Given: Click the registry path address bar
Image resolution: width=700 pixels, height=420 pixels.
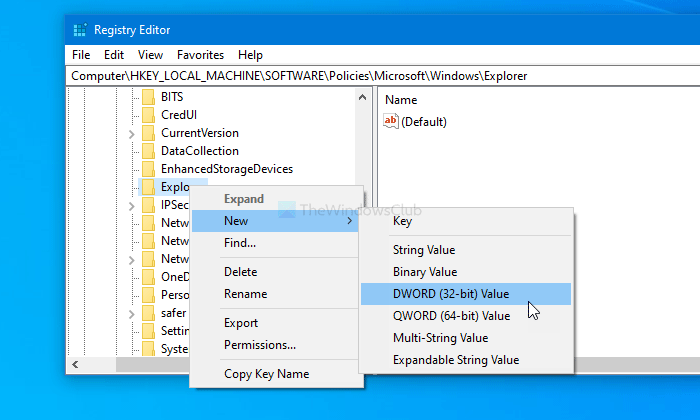Looking at the screenshot, I should tap(380, 75).
